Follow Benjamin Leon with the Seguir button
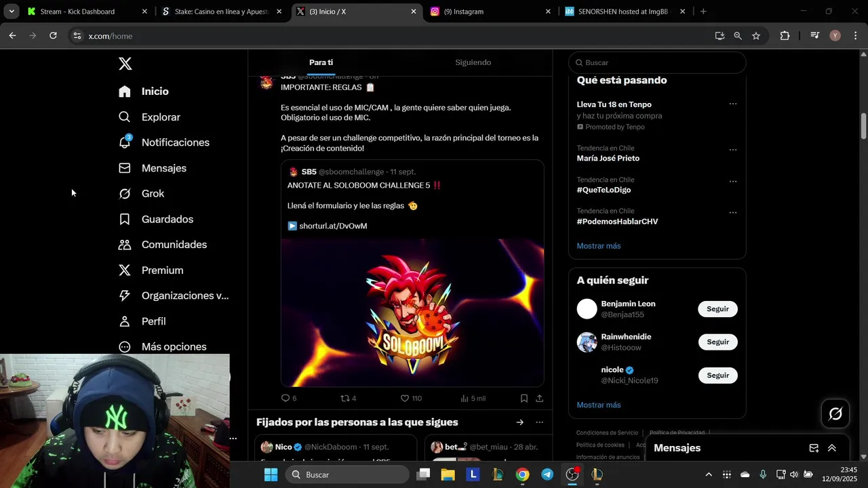 pyautogui.click(x=717, y=309)
